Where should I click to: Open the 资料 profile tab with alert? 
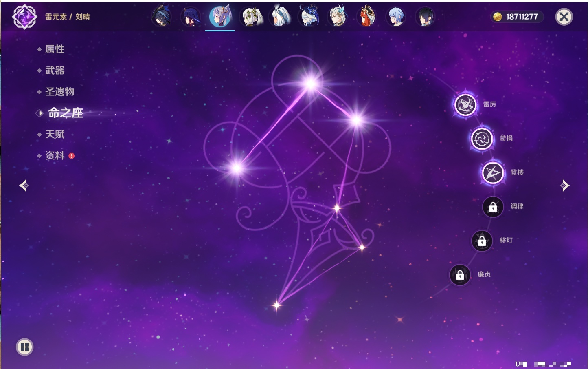pyautogui.click(x=55, y=156)
